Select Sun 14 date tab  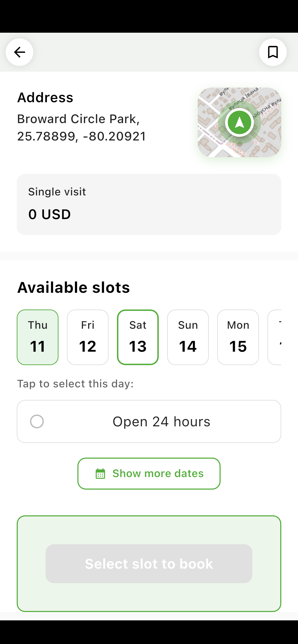tap(188, 337)
